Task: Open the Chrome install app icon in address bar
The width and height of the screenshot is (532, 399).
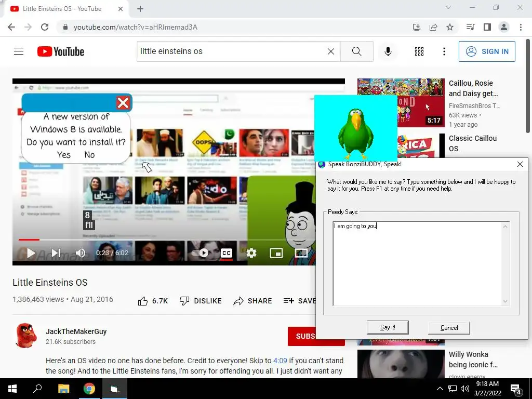Action: [x=416, y=27]
